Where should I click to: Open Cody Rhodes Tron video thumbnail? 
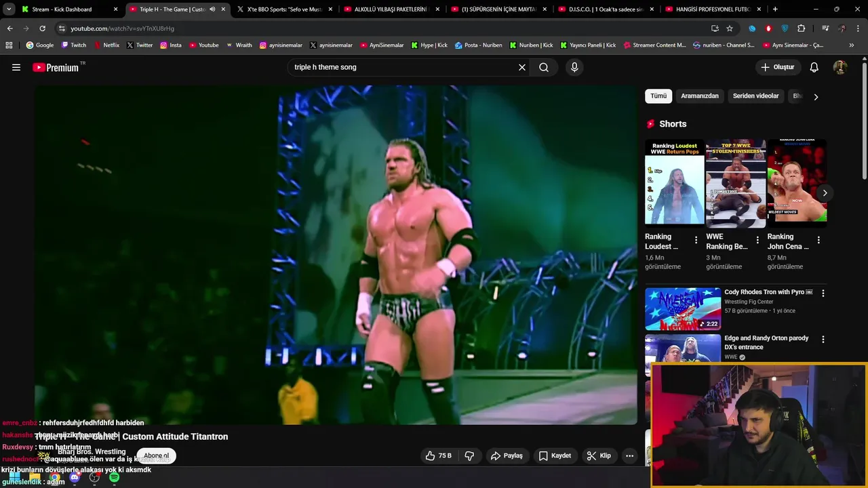683,309
